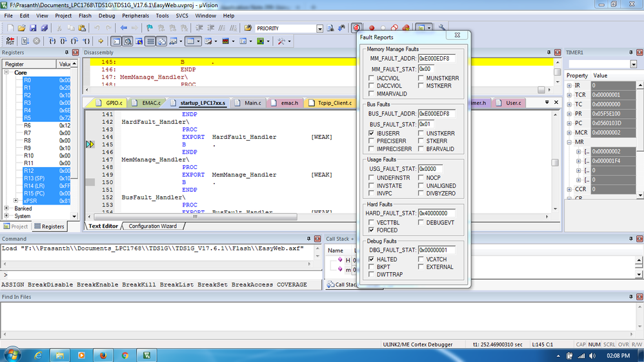The image size is (644, 362).
Task: Click the Save All icon
Action: tap(44, 28)
